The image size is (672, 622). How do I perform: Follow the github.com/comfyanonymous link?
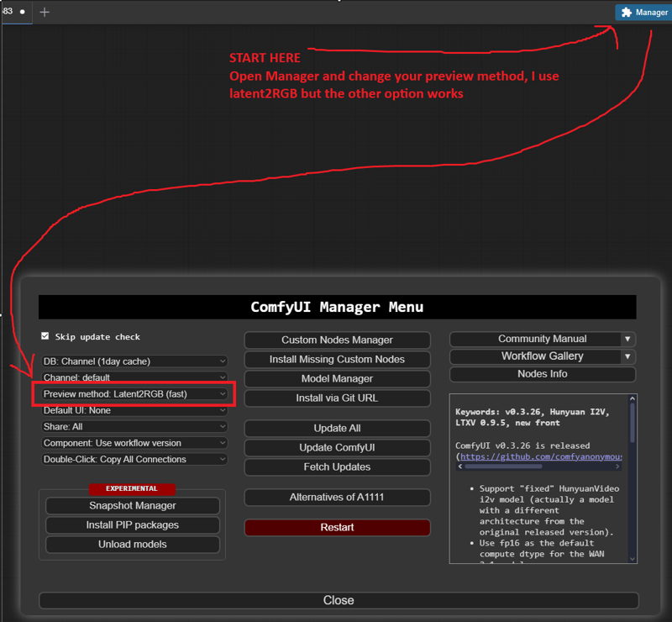(x=541, y=456)
